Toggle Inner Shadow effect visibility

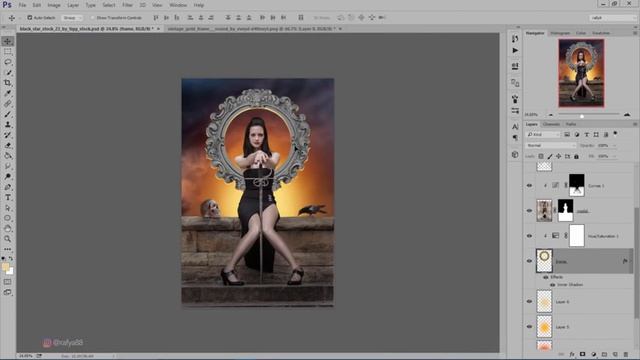[553, 284]
